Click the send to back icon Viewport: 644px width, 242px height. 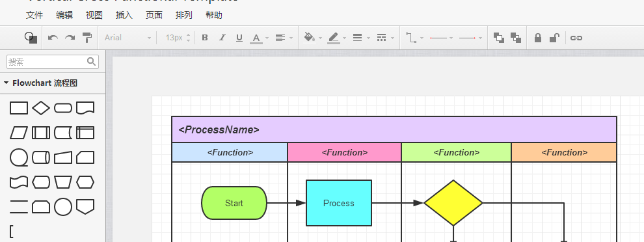[x=516, y=38]
